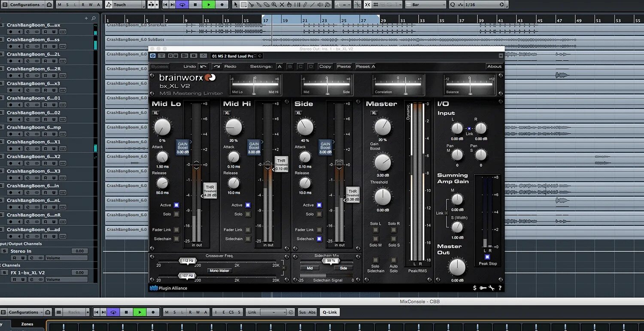This screenshot has height=331, width=644.
Task: Switch to the Zones tab in MixConsole
Action: [27, 325]
